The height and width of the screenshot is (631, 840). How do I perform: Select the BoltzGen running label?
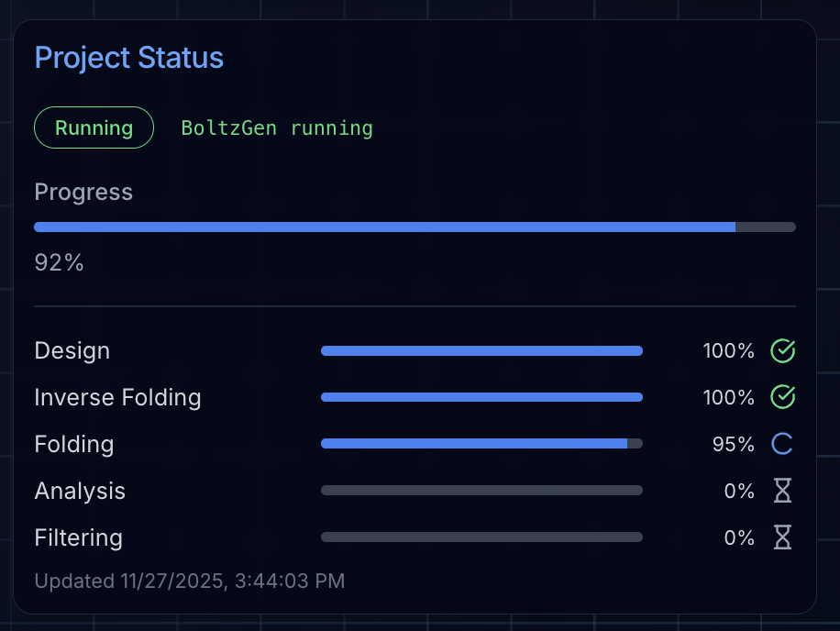277,127
